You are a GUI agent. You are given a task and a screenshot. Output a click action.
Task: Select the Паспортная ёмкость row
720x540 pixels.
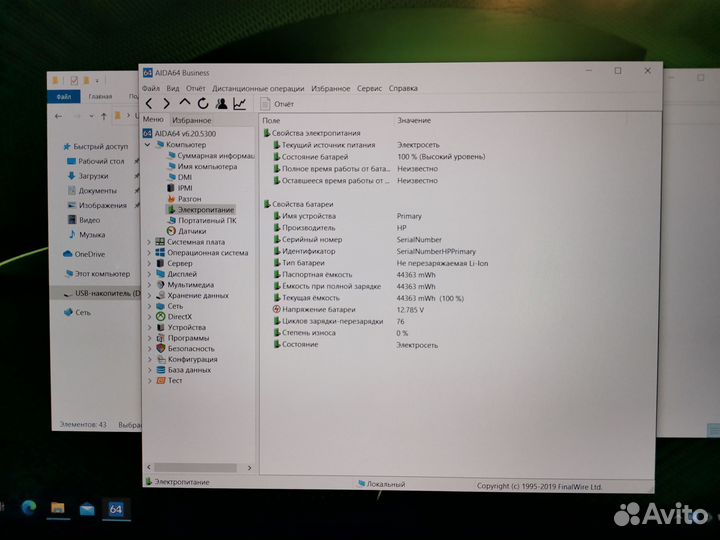(x=354, y=275)
